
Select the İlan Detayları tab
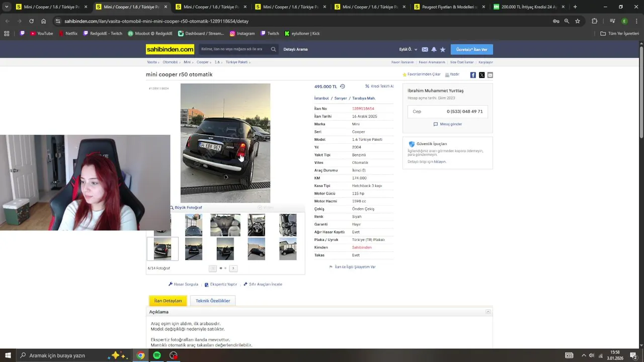[x=168, y=301]
